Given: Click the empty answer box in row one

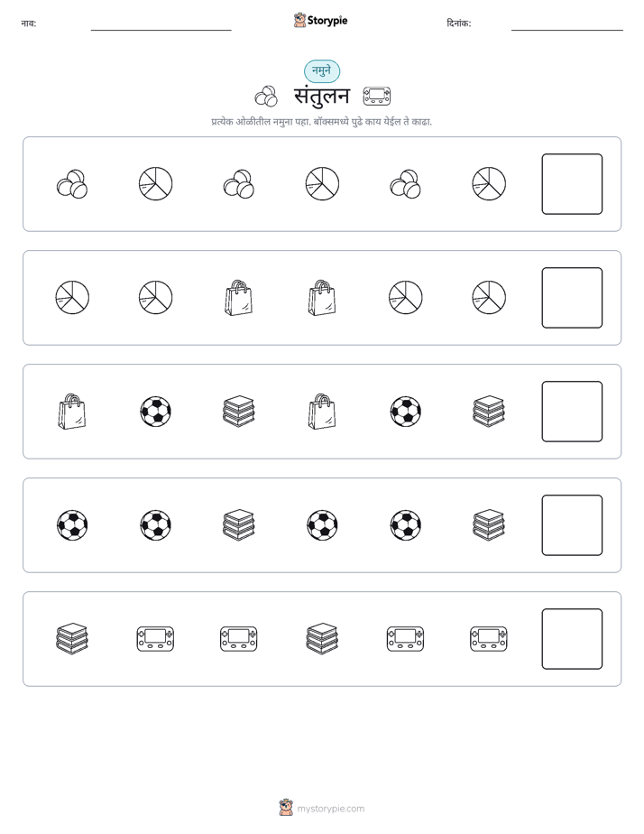Looking at the screenshot, I should pos(572,184).
